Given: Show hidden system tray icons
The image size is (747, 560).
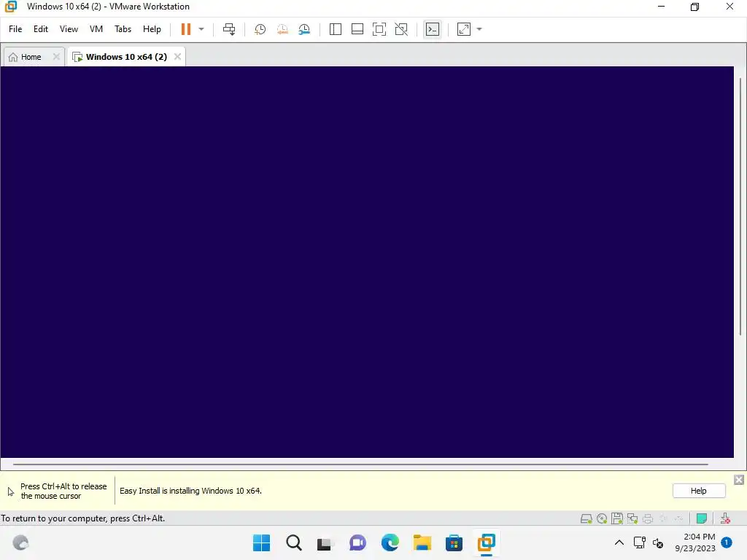Looking at the screenshot, I should pyautogui.click(x=619, y=542).
